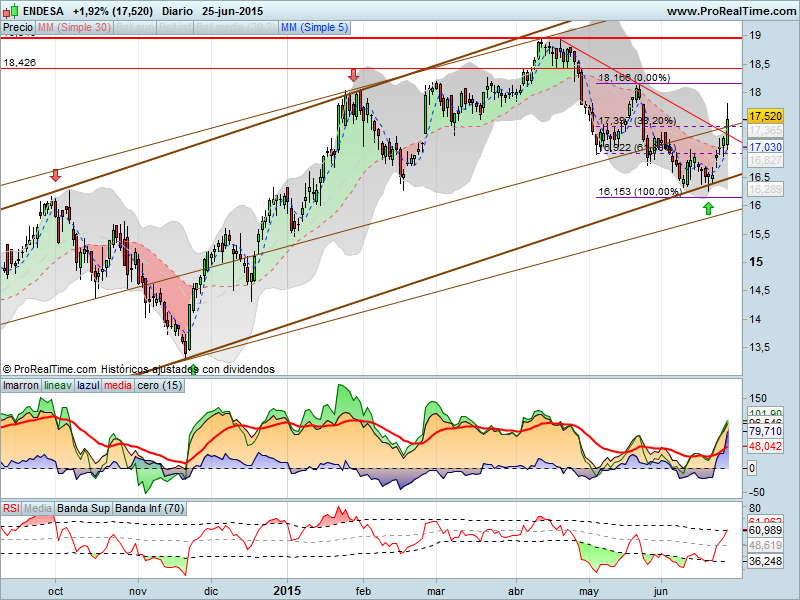
Task: Click the red media indicator label
Action: (x=118, y=385)
